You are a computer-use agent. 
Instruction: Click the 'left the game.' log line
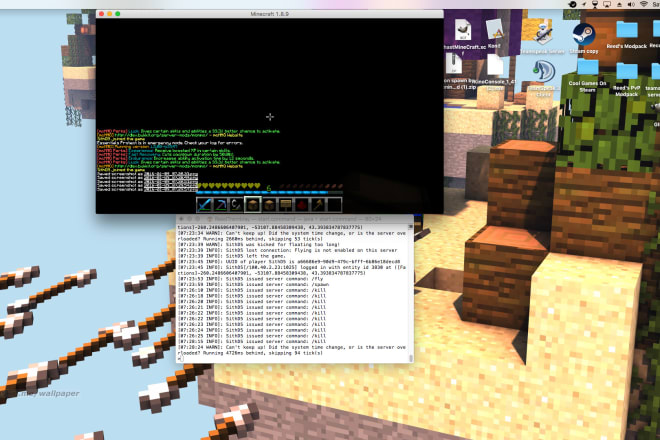pyautogui.click(x=232, y=256)
